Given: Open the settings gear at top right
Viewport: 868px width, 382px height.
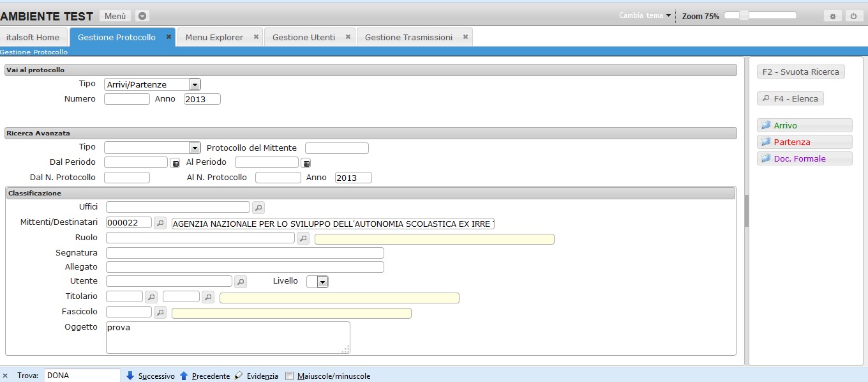Looking at the screenshot, I should (832, 16).
